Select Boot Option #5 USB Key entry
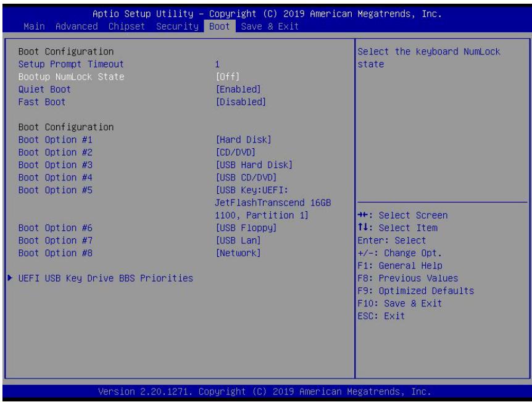 (x=273, y=203)
